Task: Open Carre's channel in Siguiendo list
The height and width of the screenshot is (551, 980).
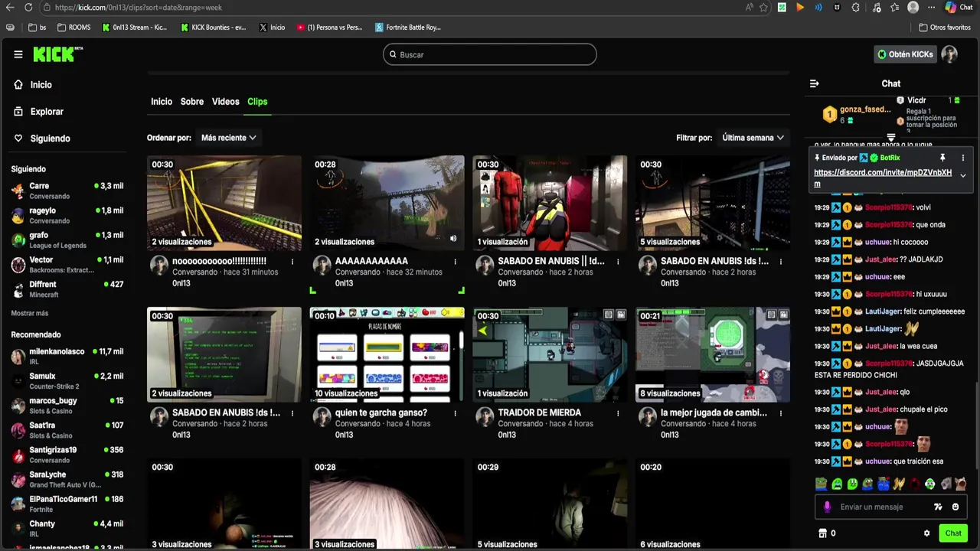Action: click(x=67, y=191)
